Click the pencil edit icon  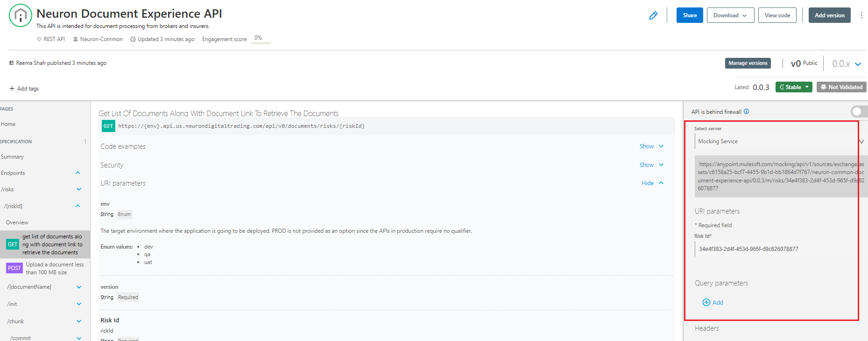pos(653,16)
